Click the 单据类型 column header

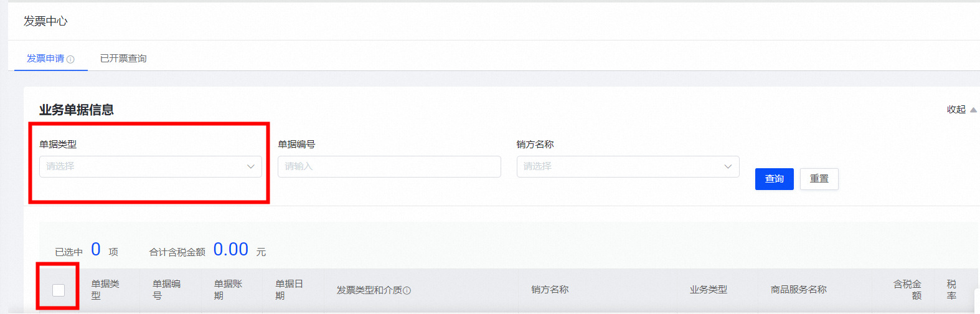(x=105, y=290)
